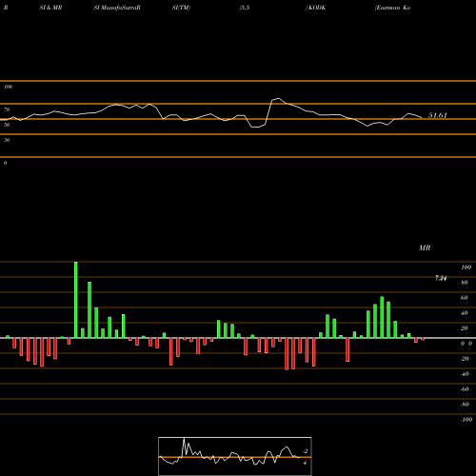This screenshot has height=476, width=476.
Task: Click the RSI line's highest peak above 70
Action: [x=278, y=99]
